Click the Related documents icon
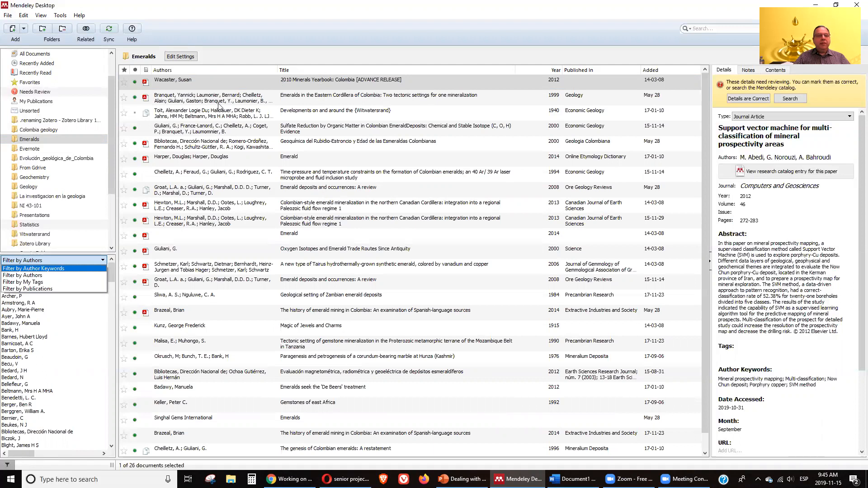 coord(85,28)
